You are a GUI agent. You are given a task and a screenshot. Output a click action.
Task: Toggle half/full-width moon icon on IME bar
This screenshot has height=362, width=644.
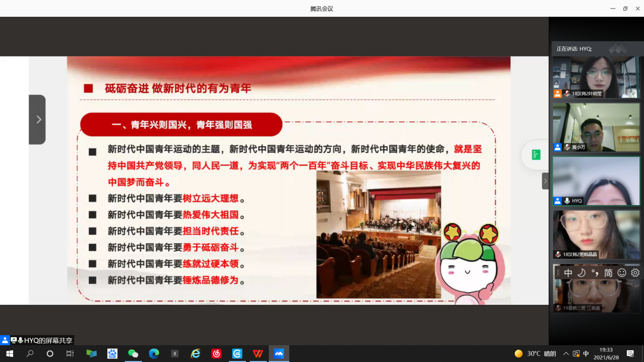[581, 273]
